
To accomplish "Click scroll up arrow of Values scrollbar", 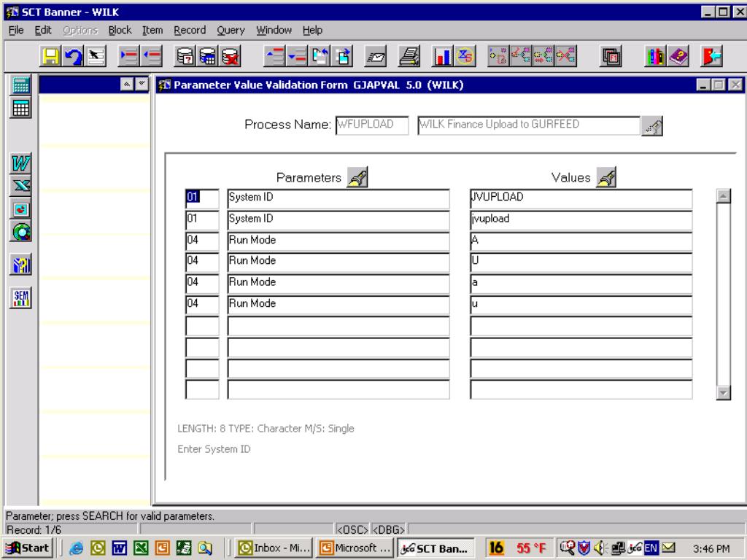I will coord(723,195).
